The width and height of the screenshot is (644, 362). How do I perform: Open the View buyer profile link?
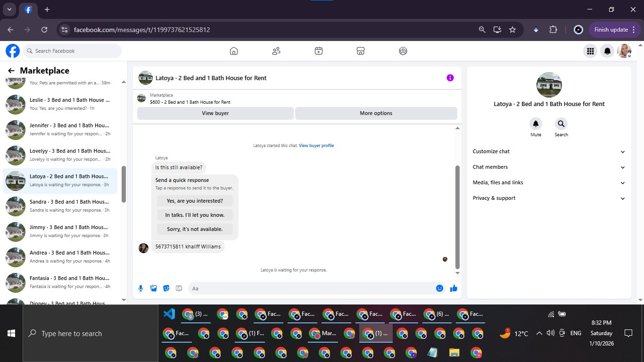coord(316,146)
